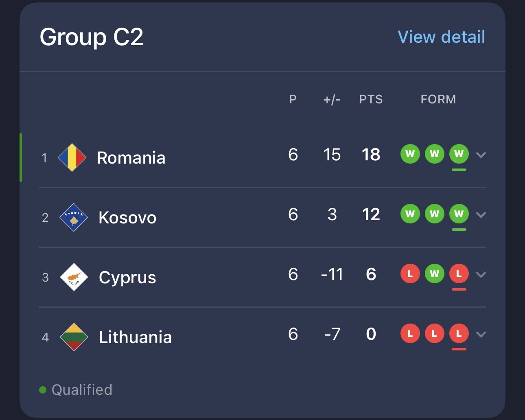Expand Cyprus's form details chevron

(x=481, y=275)
